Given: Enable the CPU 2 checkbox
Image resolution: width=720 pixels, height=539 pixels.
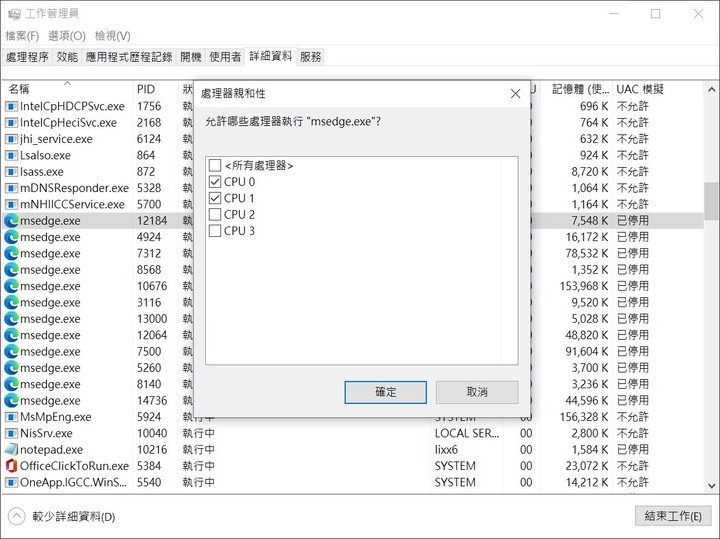Looking at the screenshot, I should [x=215, y=214].
